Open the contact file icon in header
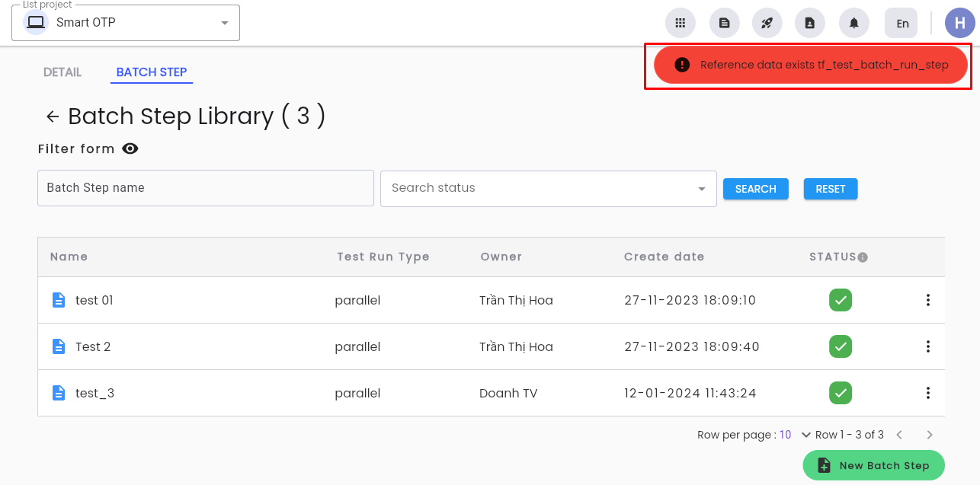Image resolution: width=980 pixels, height=485 pixels. point(810,23)
